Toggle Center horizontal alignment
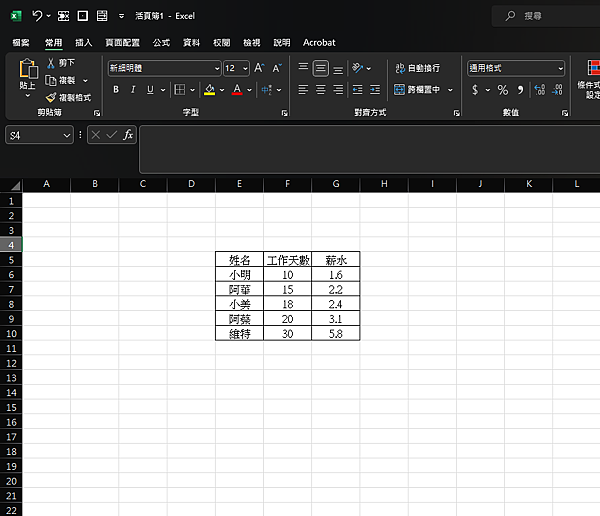The image size is (600, 516). pos(321,90)
